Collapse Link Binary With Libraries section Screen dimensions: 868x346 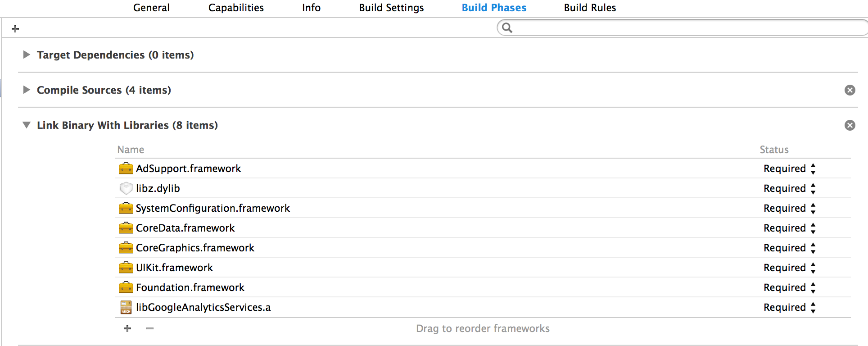(x=27, y=125)
